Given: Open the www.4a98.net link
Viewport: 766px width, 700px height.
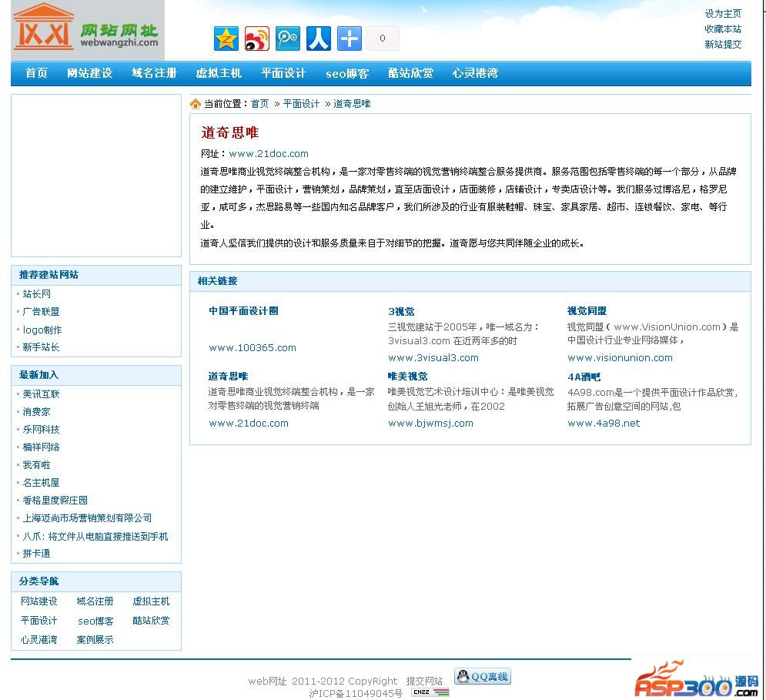Looking at the screenshot, I should pyautogui.click(x=604, y=423).
